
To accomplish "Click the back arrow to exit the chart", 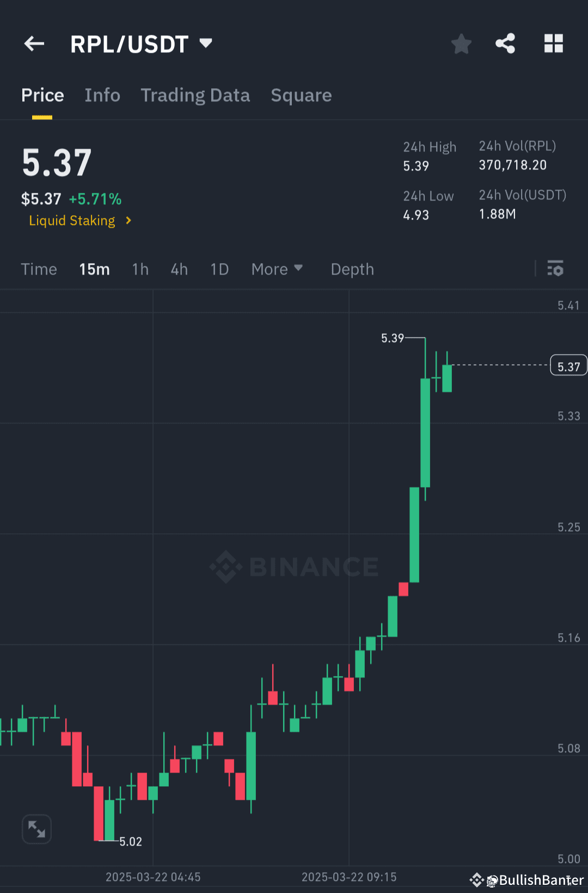I will click(34, 44).
